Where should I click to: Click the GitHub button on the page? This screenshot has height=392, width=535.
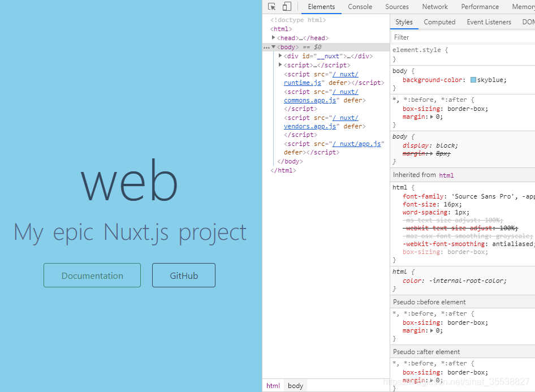click(x=183, y=275)
